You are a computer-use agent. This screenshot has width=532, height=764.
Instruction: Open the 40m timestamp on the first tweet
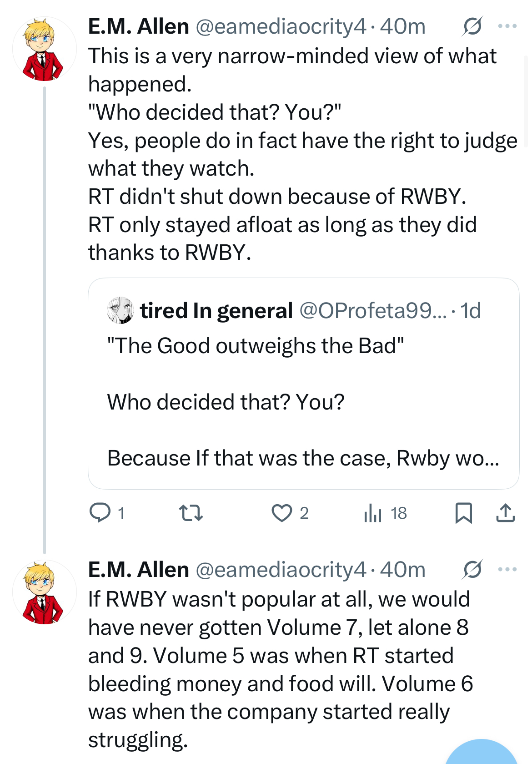pyautogui.click(x=403, y=26)
